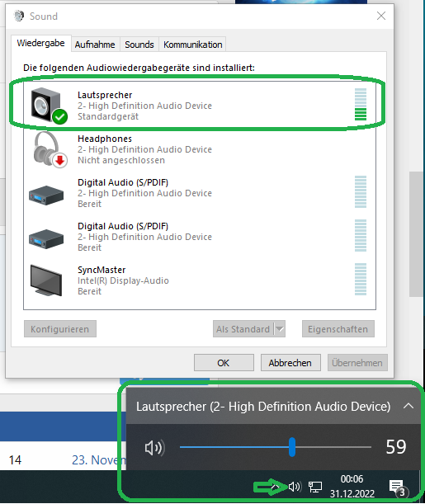Viewport: 425px width, 504px height.
Task: Click the taskbar volume tray icon
Action: pos(295,487)
